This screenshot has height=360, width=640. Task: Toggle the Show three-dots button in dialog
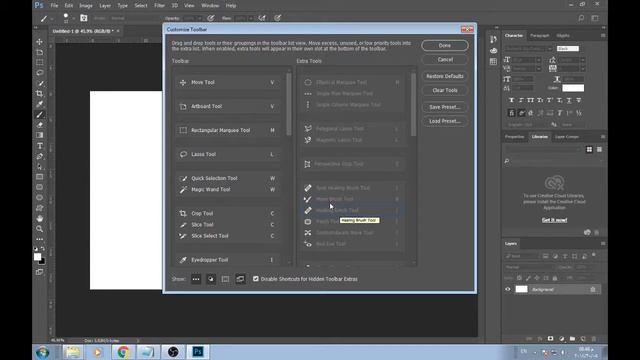point(196,279)
